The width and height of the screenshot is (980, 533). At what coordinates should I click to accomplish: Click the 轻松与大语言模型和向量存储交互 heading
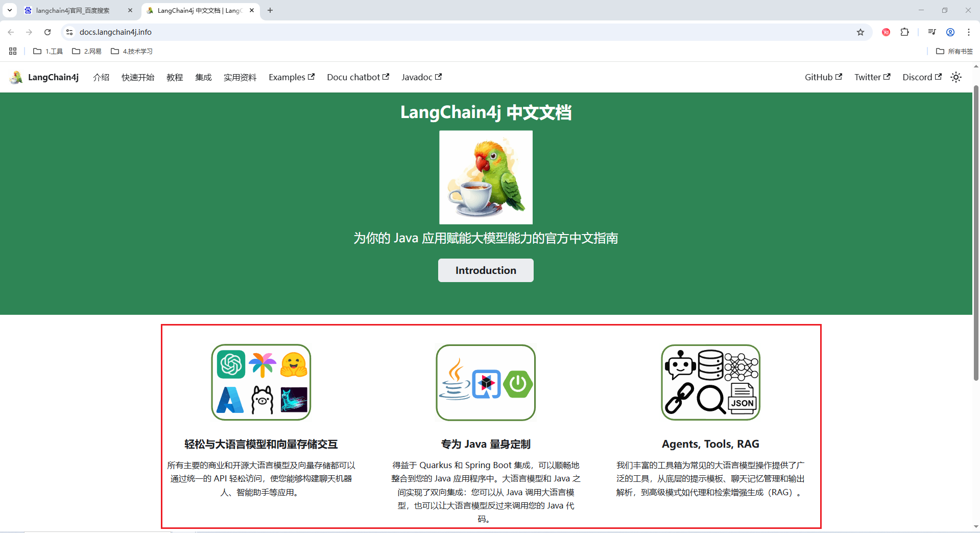tap(261, 444)
